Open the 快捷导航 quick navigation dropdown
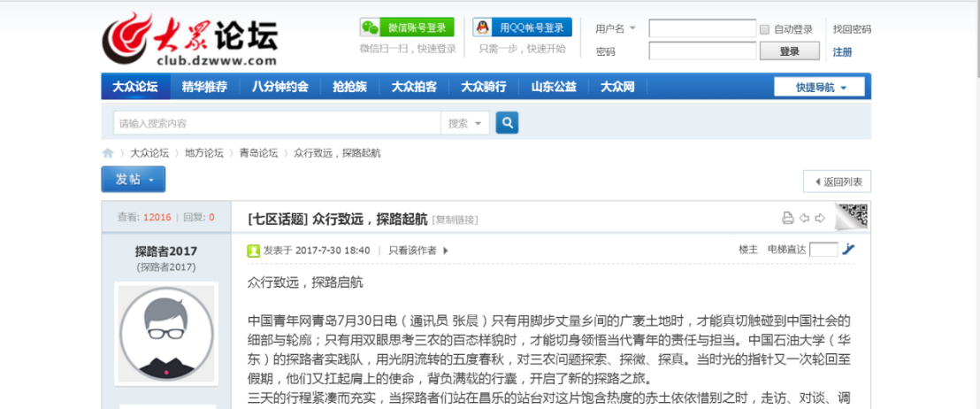 point(821,87)
